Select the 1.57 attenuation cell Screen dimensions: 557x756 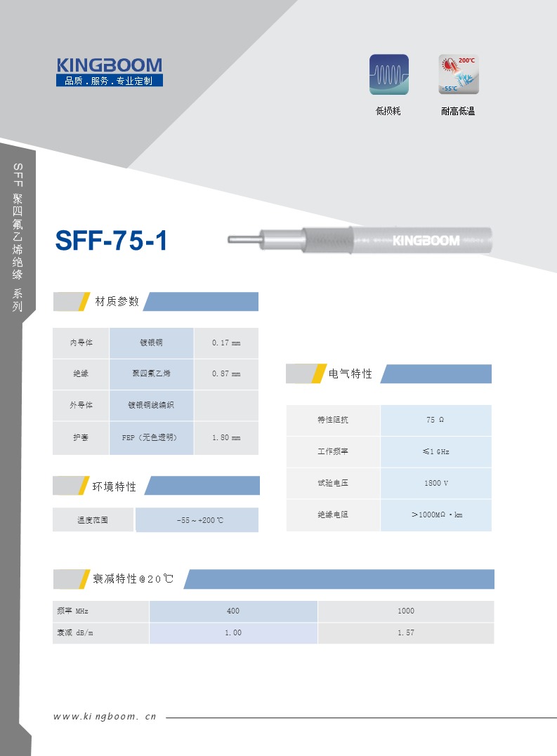406,633
